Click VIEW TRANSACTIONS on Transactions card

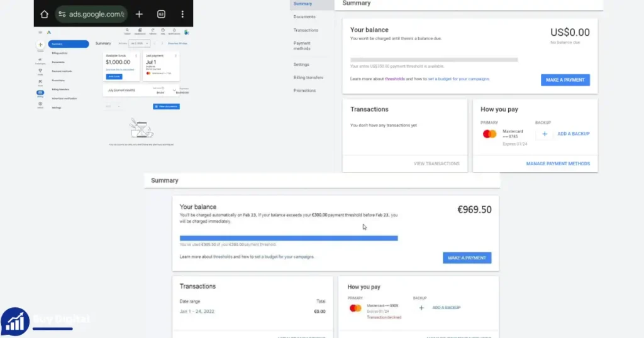pos(436,164)
